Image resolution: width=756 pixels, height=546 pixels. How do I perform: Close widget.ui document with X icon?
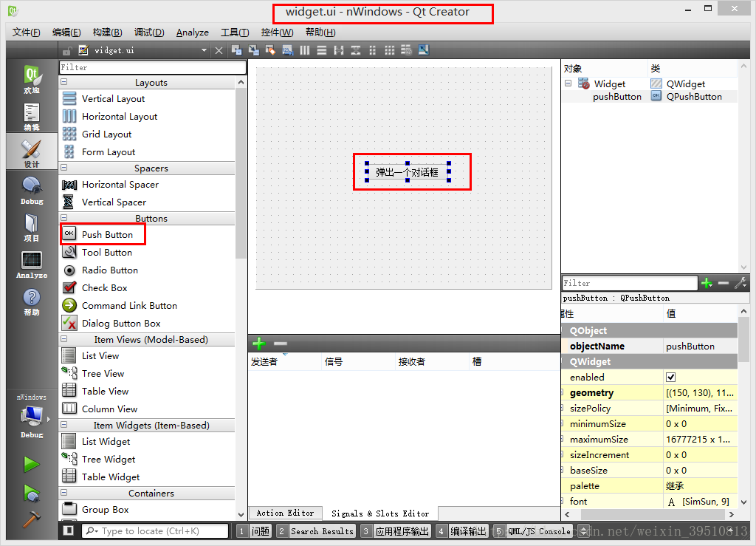(x=219, y=51)
